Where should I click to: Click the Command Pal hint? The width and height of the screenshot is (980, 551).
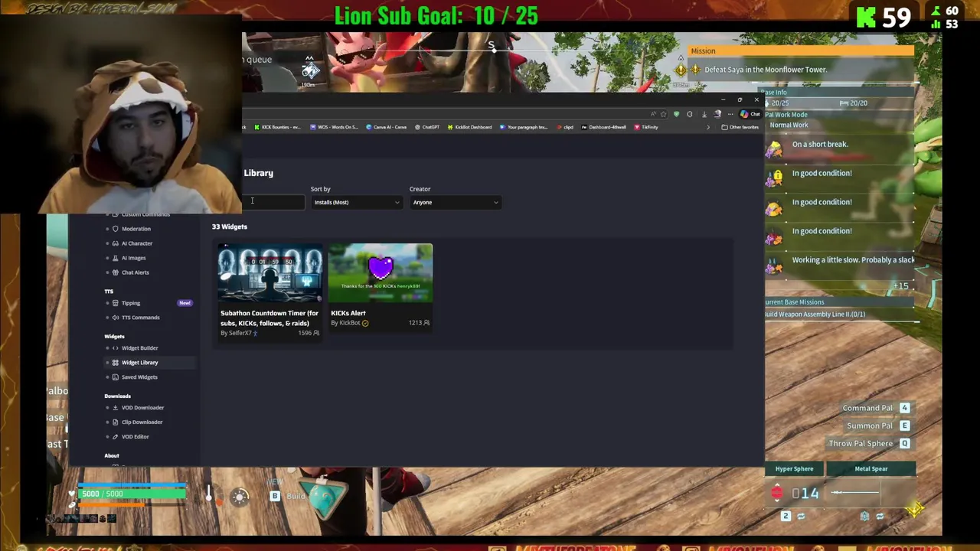coord(877,408)
